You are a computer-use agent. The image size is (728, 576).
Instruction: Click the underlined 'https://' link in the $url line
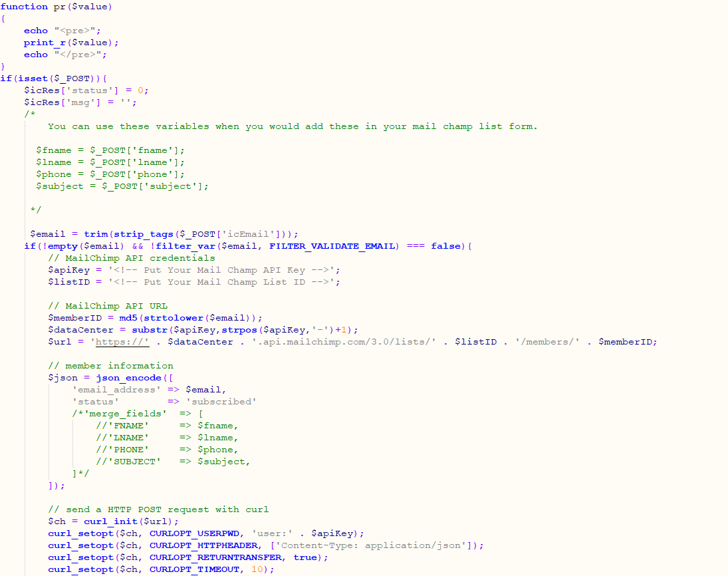122,342
